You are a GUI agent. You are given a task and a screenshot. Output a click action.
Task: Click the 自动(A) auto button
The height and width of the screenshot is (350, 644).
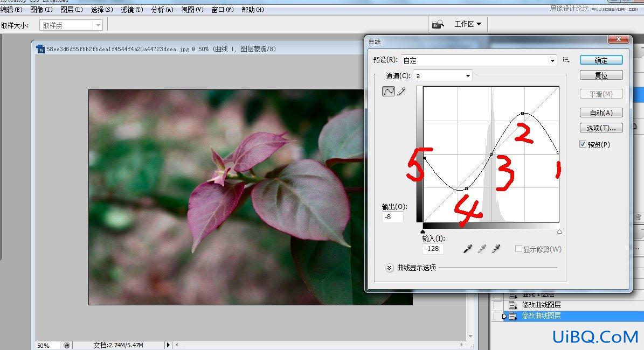601,113
